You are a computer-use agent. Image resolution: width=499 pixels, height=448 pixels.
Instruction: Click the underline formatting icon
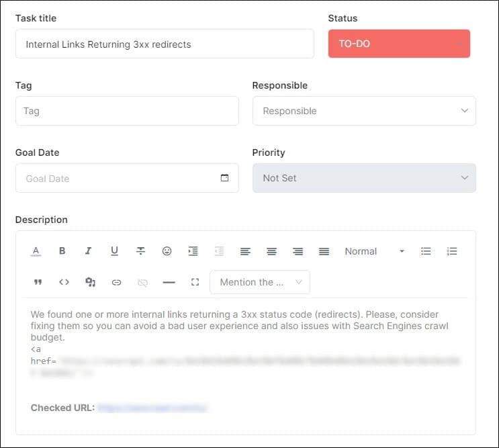[x=114, y=251]
